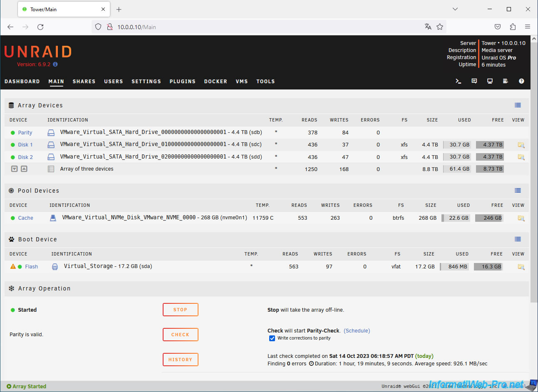Viewport: 538px width, 392px height.
Task: Toggle Array Devices list view
Action: coord(518,105)
